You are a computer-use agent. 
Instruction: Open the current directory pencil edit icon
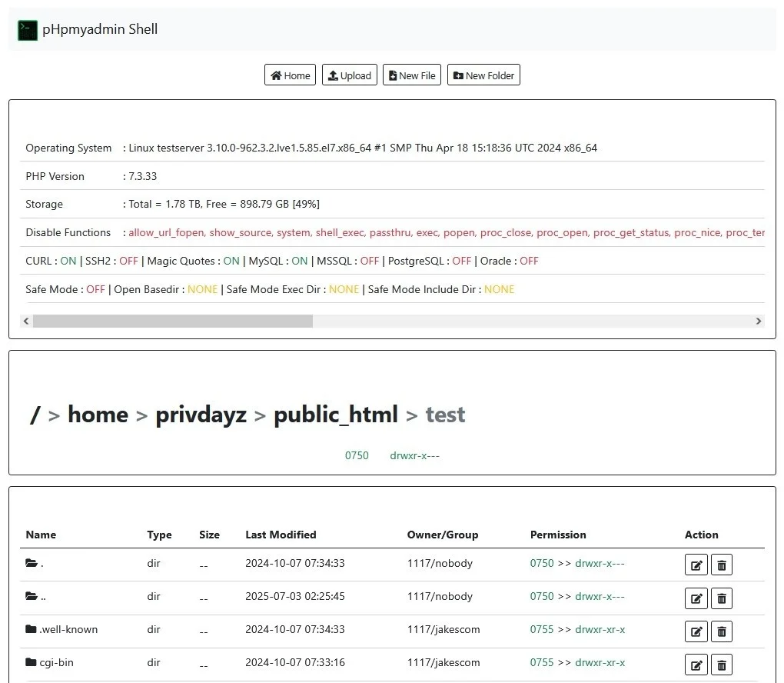pos(696,564)
